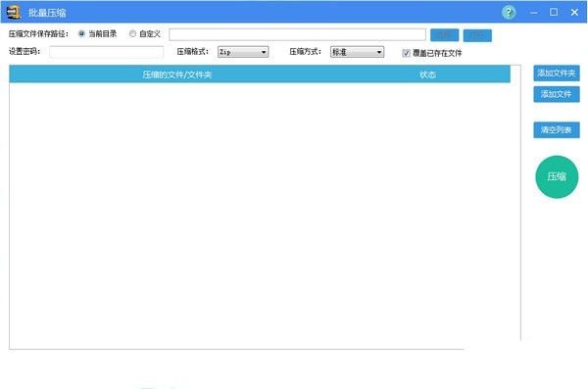Start compression with the round 压缩 button

[557, 176]
